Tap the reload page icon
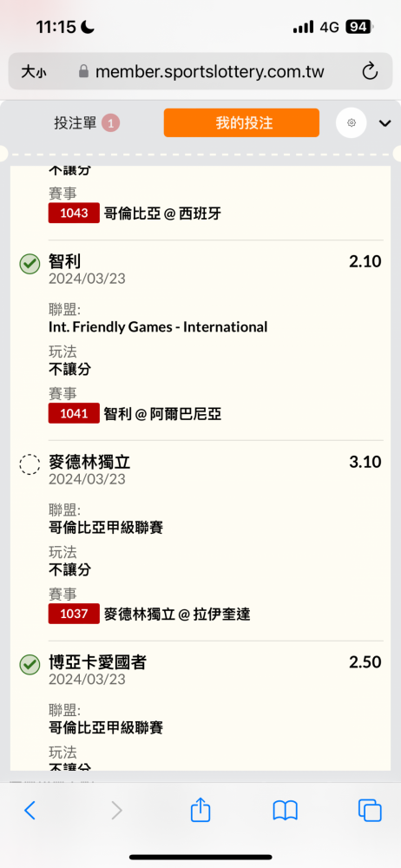Screen dimensions: 401x868 [370, 71]
